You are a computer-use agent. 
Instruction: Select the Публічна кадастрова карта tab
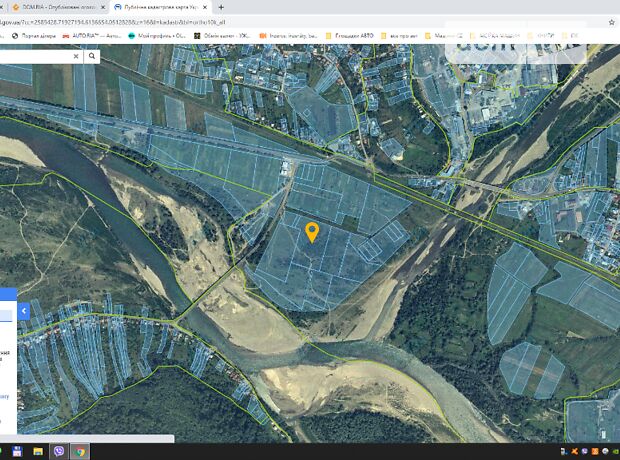[x=160, y=7]
